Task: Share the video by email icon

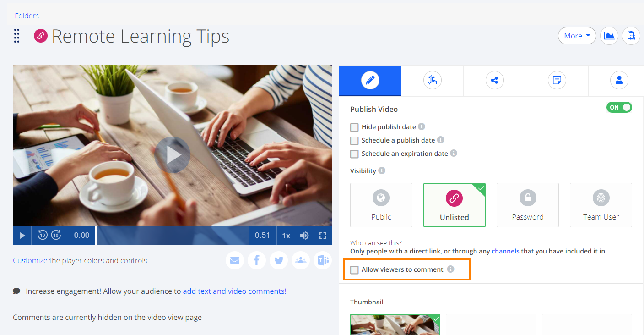Action: [235, 260]
